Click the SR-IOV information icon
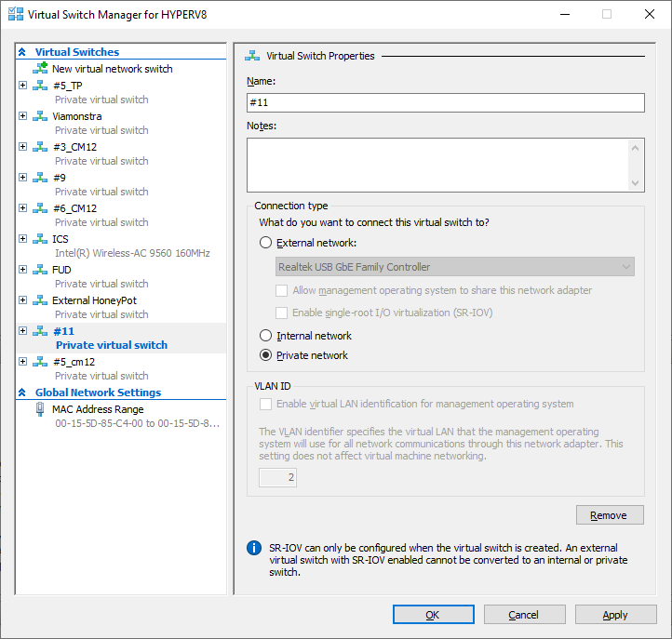 pyautogui.click(x=254, y=548)
